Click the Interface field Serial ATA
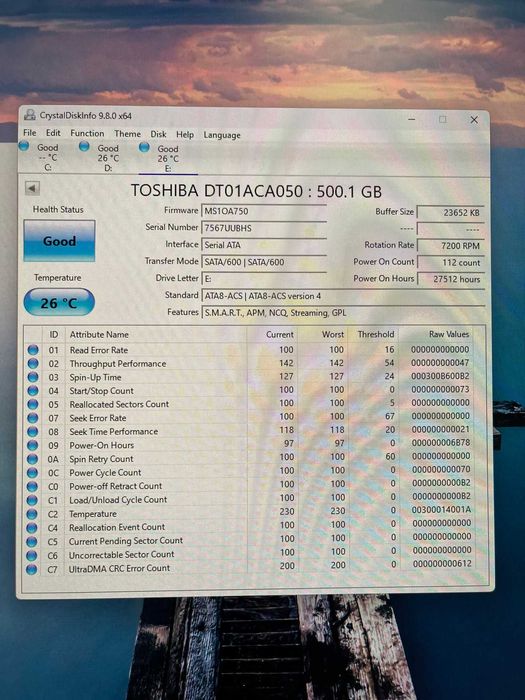525x700 pixels. pyautogui.click(x=264, y=245)
